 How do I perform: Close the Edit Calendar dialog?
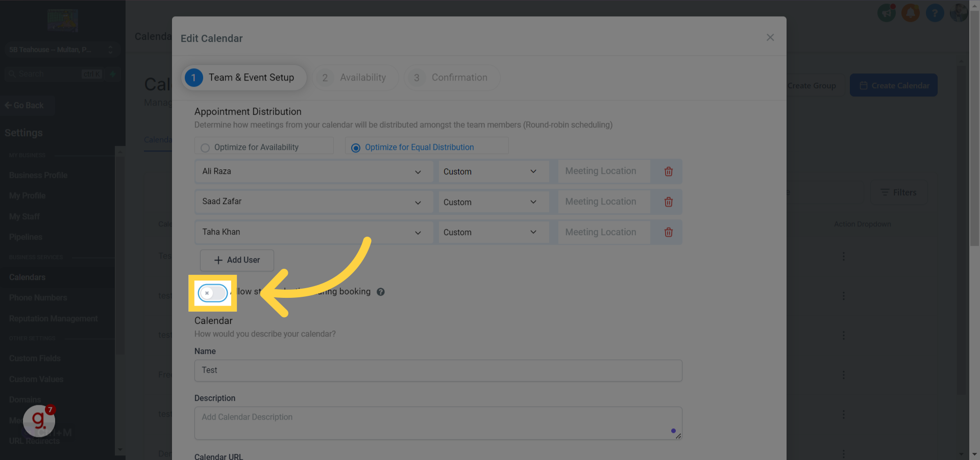click(x=770, y=37)
